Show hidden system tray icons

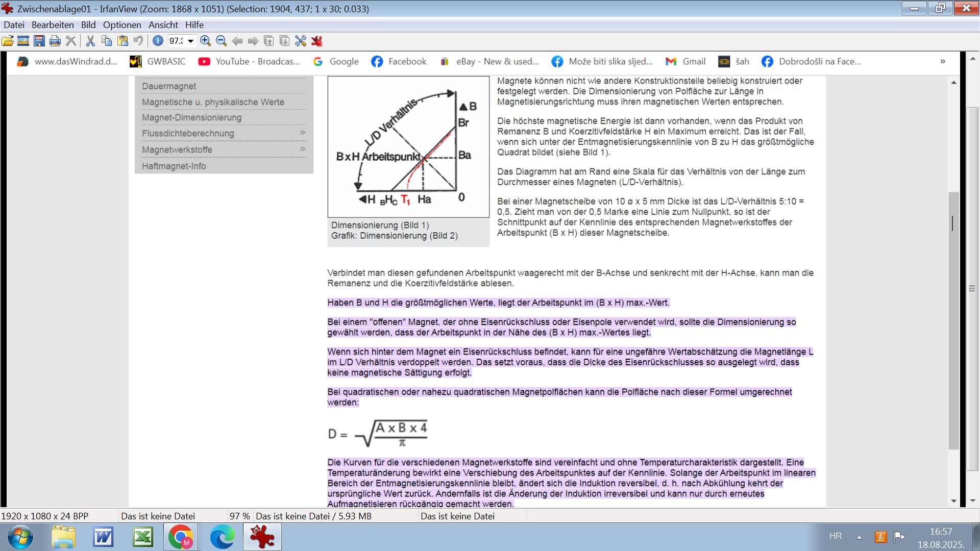coord(859,537)
